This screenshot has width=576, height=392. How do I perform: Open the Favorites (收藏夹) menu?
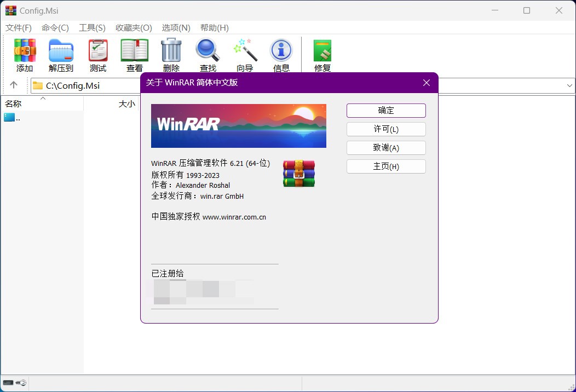134,27
